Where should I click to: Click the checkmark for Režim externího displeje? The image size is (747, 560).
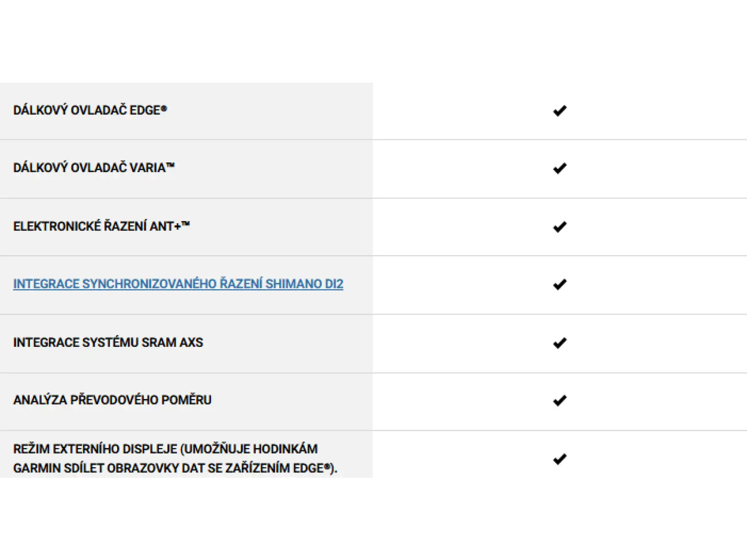point(559,459)
